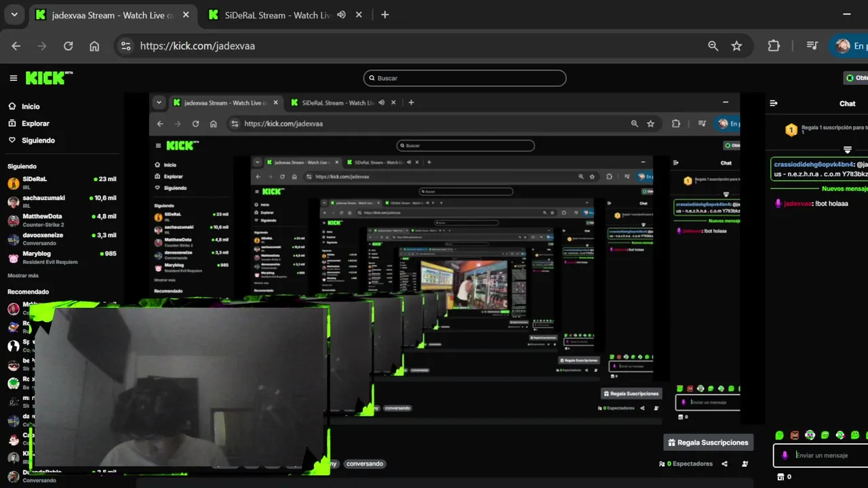Click the Recomendado section heading
Screen dimensions: 868x488
point(28,291)
